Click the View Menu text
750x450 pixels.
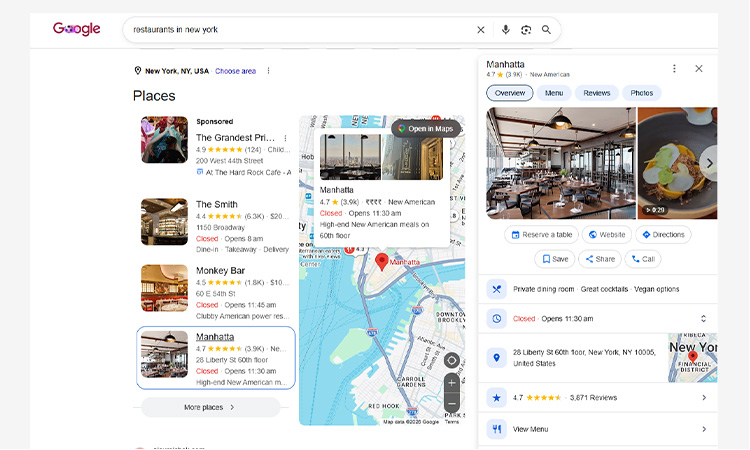(x=530, y=429)
